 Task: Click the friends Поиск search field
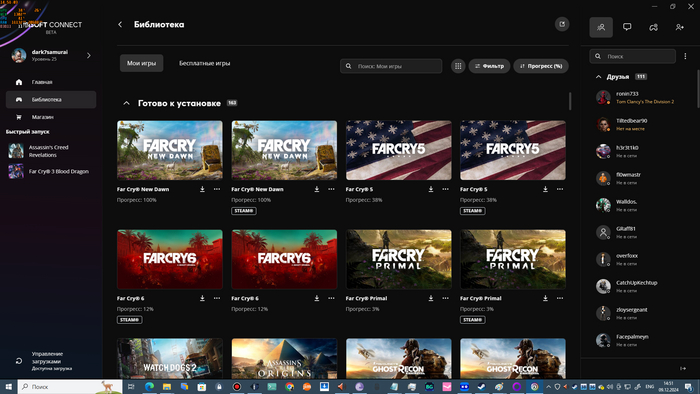pos(633,56)
